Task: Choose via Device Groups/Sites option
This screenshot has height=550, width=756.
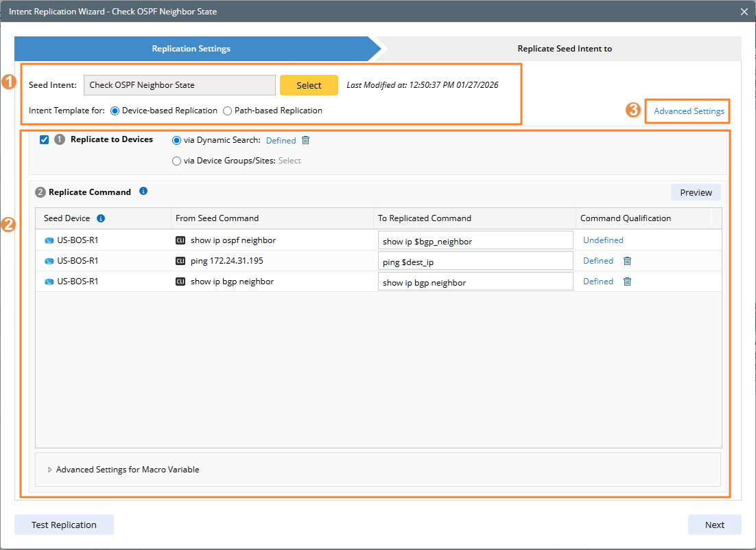Action: (177, 161)
